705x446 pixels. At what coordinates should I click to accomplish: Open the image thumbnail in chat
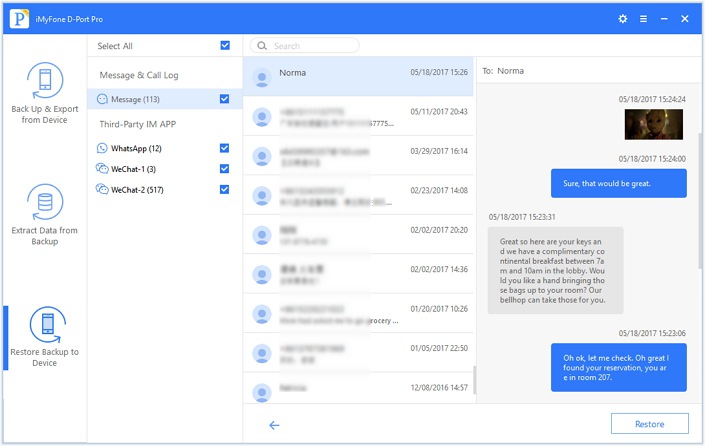coord(654,124)
